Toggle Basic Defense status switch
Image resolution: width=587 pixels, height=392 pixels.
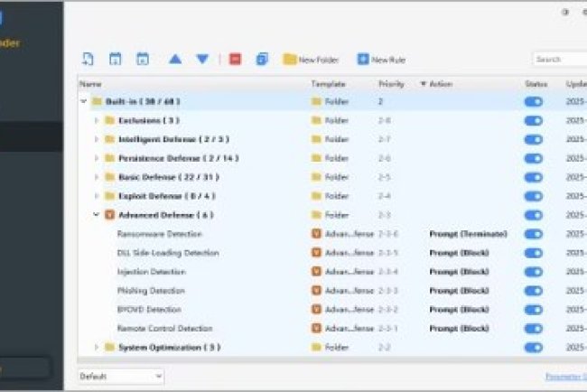[534, 177]
